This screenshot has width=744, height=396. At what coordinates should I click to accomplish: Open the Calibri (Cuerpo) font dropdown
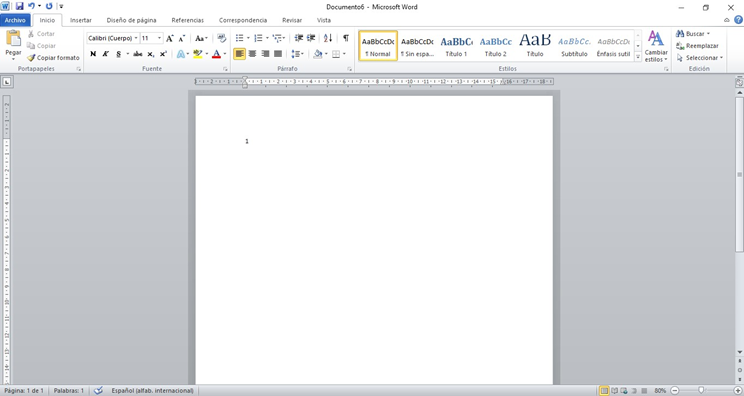pyautogui.click(x=136, y=38)
